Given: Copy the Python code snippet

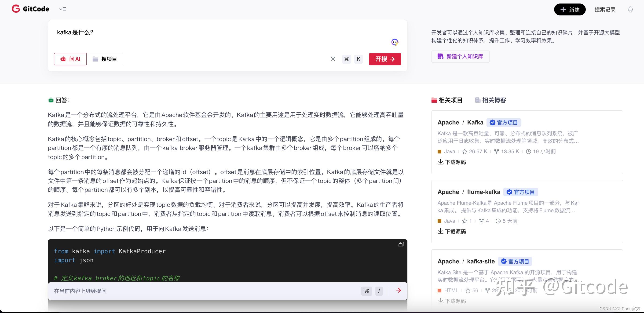Looking at the screenshot, I should [401, 244].
